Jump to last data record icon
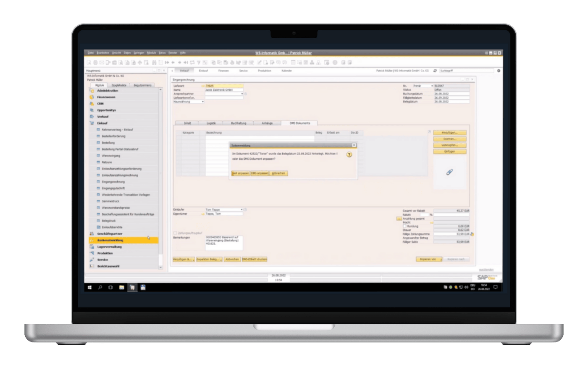The image size is (588, 368). pyautogui.click(x=186, y=62)
